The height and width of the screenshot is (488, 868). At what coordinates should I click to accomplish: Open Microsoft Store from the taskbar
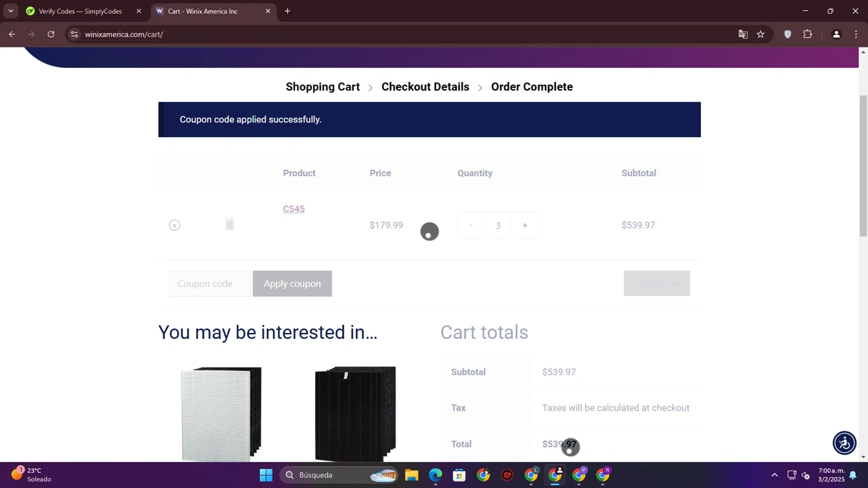[x=459, y=475]
